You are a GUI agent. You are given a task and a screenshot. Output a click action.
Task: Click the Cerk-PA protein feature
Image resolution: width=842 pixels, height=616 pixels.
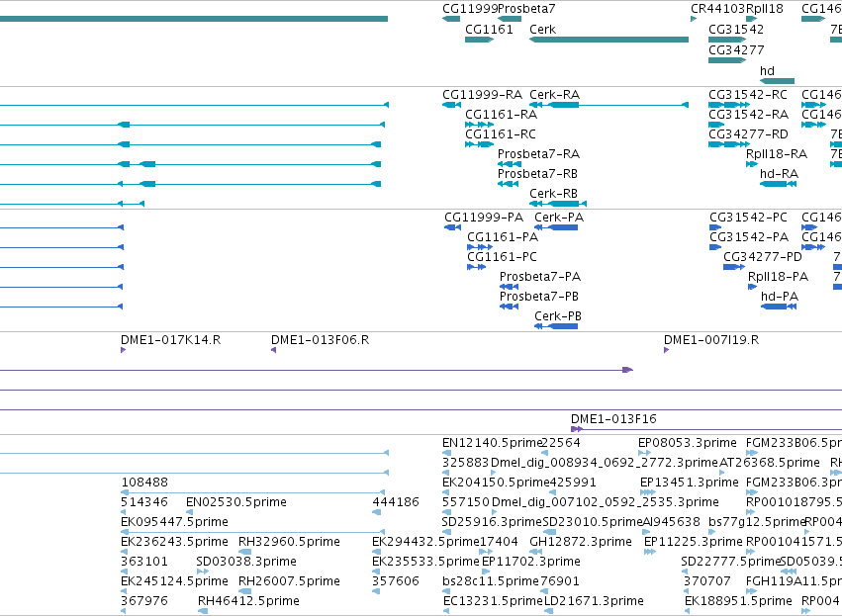[556, 227]
